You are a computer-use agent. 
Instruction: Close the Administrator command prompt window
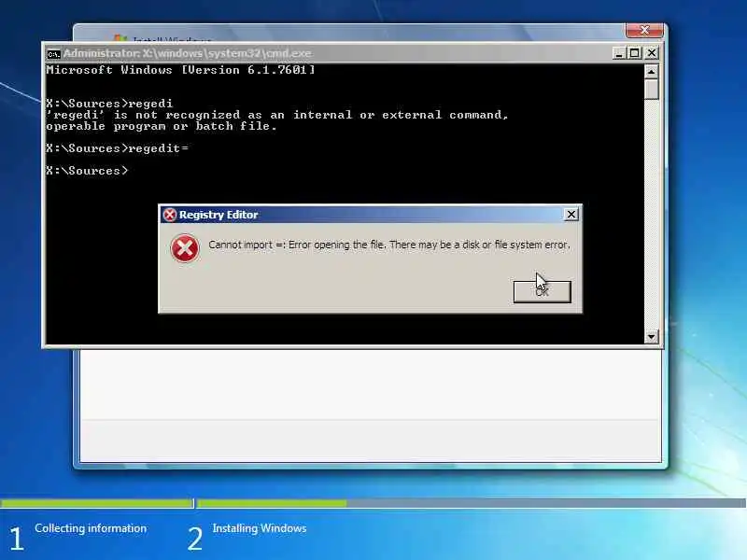click(651, 53)
